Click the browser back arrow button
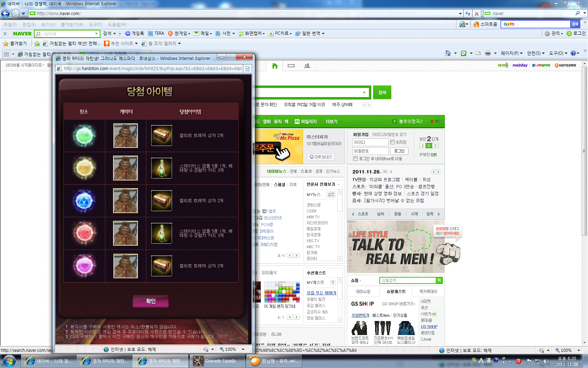 6,13
